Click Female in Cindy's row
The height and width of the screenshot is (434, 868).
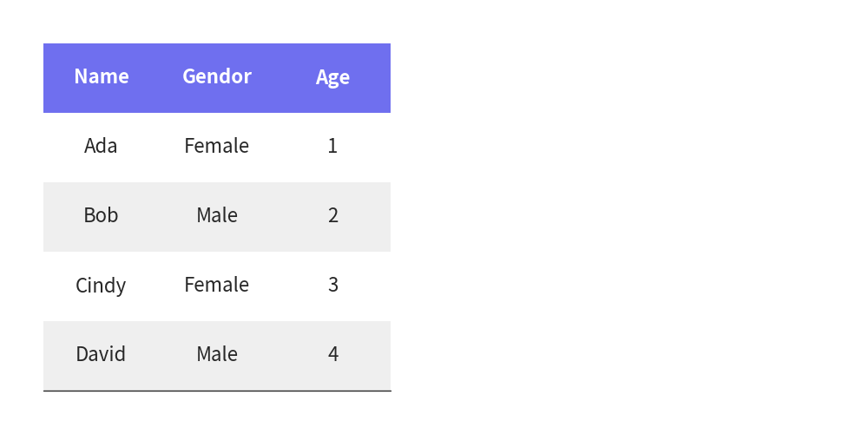[x=216, y=285]
